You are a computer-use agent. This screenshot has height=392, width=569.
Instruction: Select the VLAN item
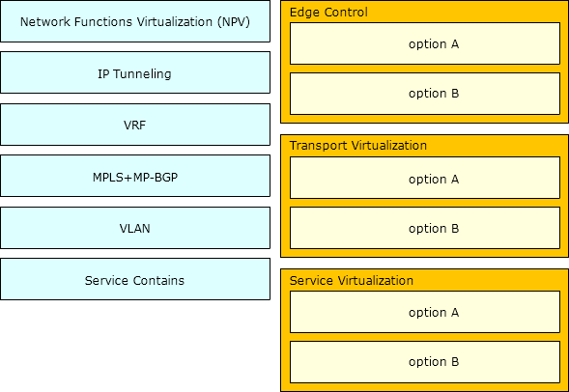135,228
